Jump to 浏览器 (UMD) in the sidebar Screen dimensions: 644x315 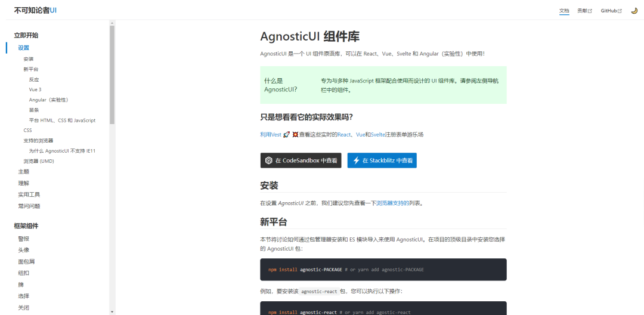tap(39, 161)
